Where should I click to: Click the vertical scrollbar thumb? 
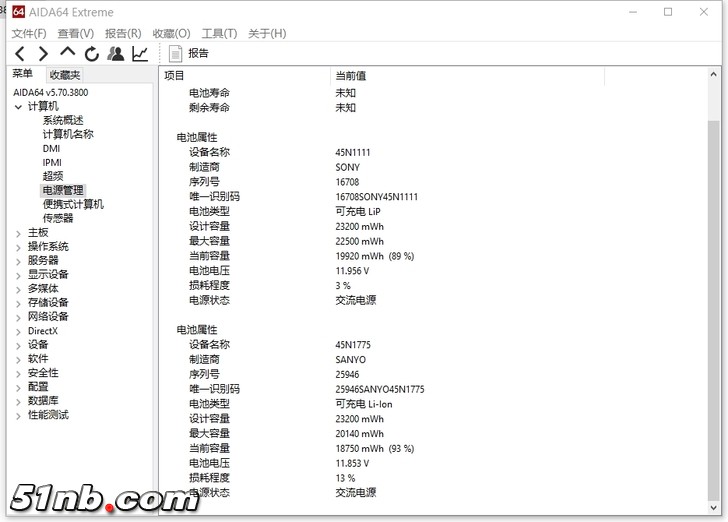[714, 311]
